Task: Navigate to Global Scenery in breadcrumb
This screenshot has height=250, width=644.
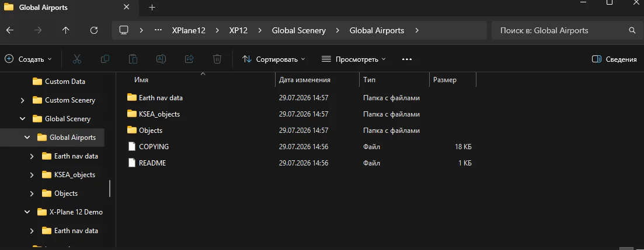Action: coord(298,30)
